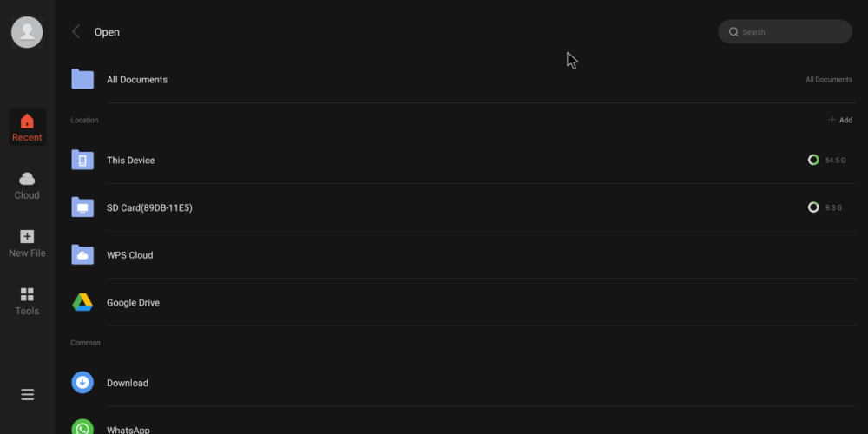Open the WhatsApp folder entry
Screen dimensions: 868x434
tap(128, 428)
